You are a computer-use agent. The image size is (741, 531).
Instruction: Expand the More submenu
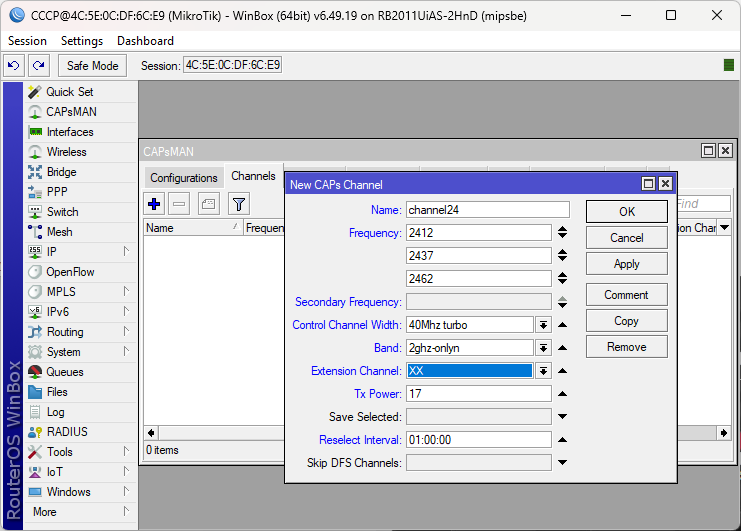[x=126, y=512]
